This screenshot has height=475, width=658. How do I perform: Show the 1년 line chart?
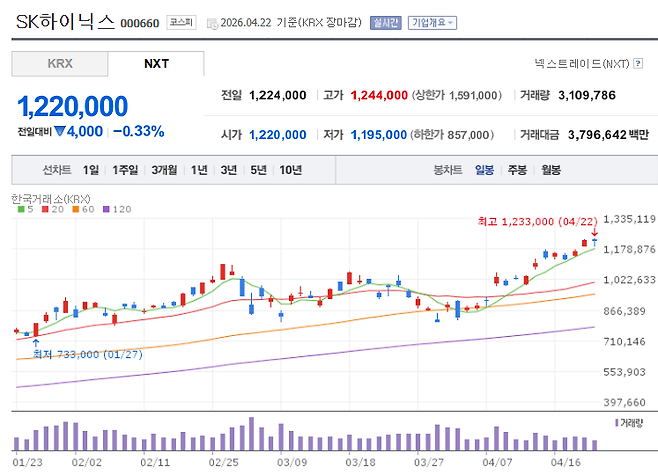tap(199, 170)
